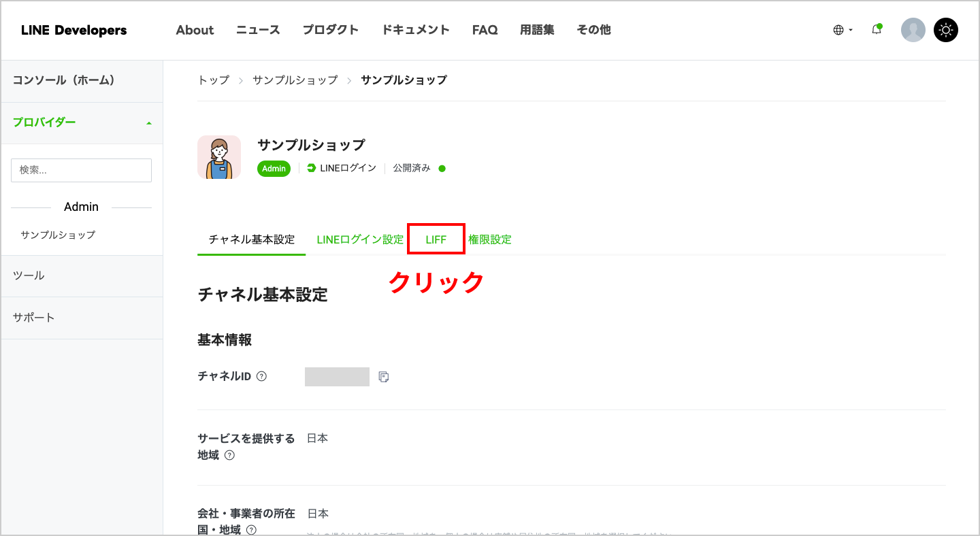This screenshot has height=536, width=980.
Task: Open the その他 menu item
Action: [593, 30]
